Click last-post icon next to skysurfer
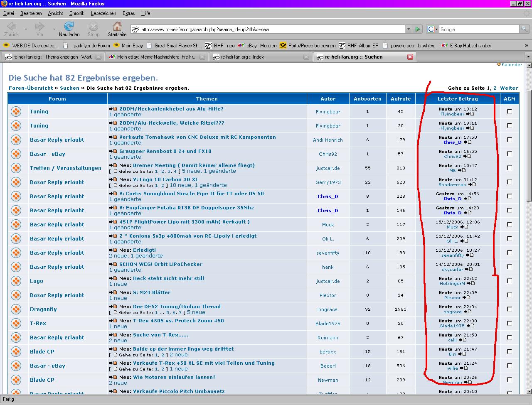Image resolution: width=532 pixels, height=405 pixels. coord(469,269)
